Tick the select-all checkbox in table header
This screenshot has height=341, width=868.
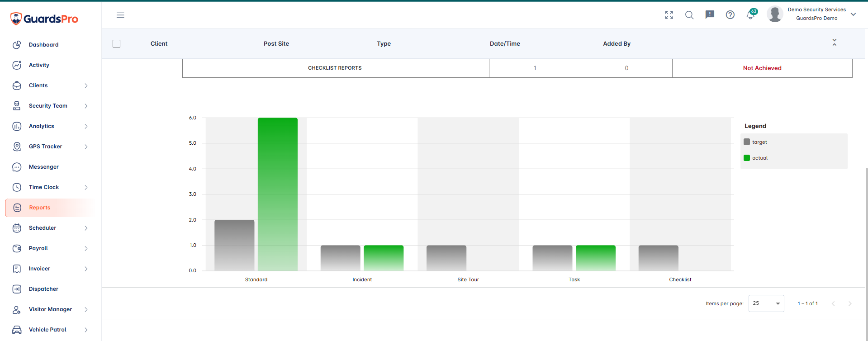point(116,43)
